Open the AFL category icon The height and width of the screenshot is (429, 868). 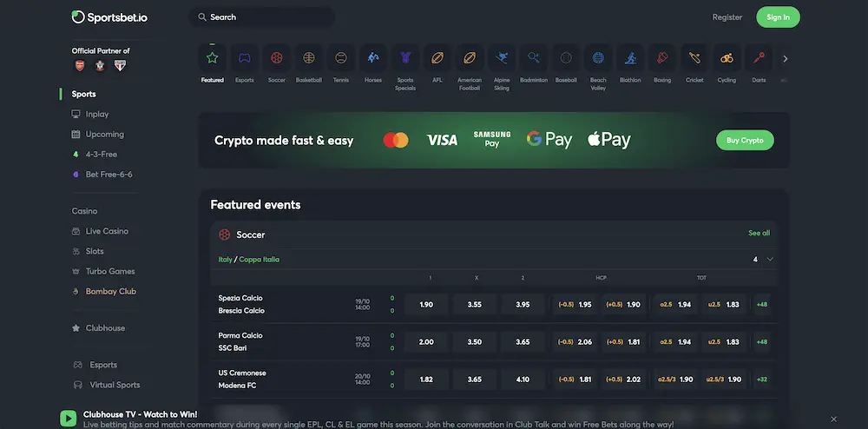(x=437, y=57)
